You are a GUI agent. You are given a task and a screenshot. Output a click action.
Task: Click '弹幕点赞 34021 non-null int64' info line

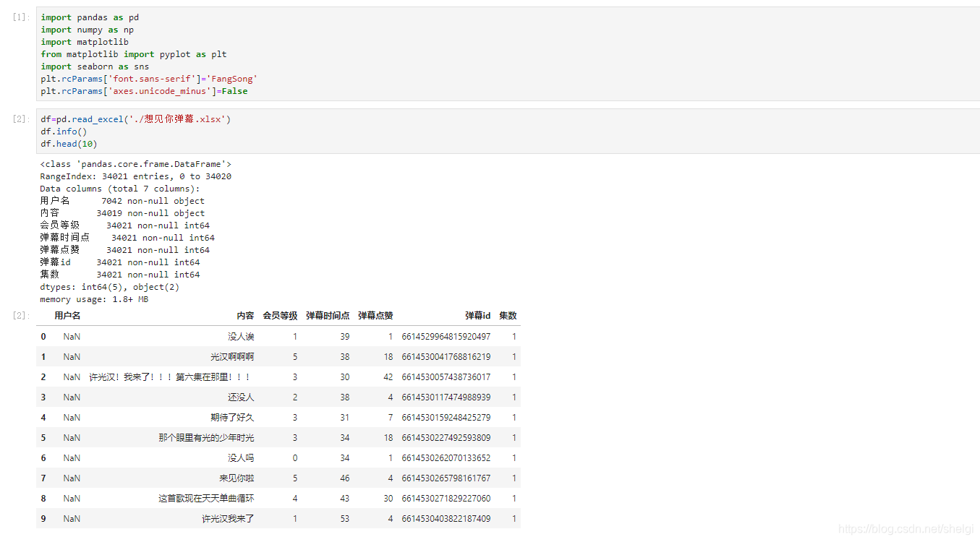click(x=125, y=250)
